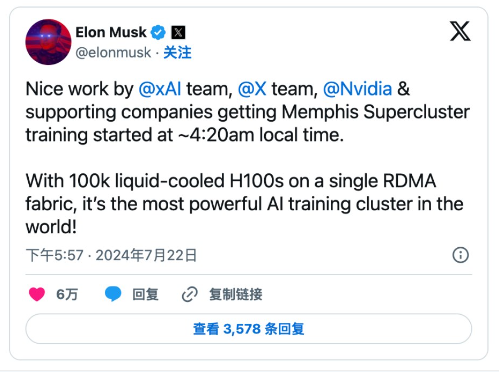Image resolution: width=499 pixels, height=372 pixels.
Task: Click the @elonmusk handle
Action: (113, 53)
